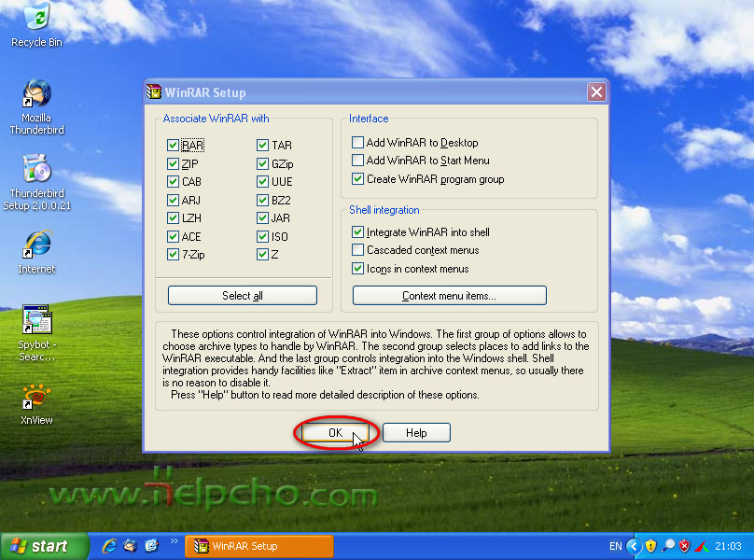Viewport: 754px width, 560px height.
Task: Toggle the 7-Zip file association
Action: pos(174,254)
